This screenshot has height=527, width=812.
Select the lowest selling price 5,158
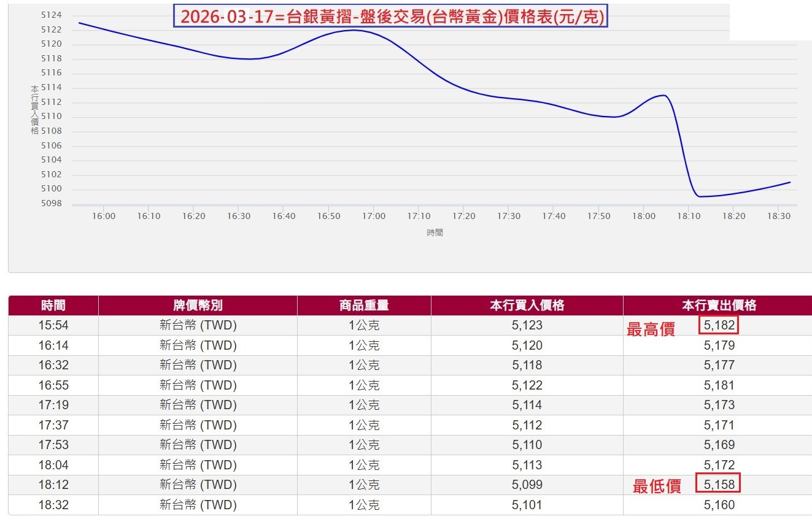pyautogui.click(x=718, y=485)
